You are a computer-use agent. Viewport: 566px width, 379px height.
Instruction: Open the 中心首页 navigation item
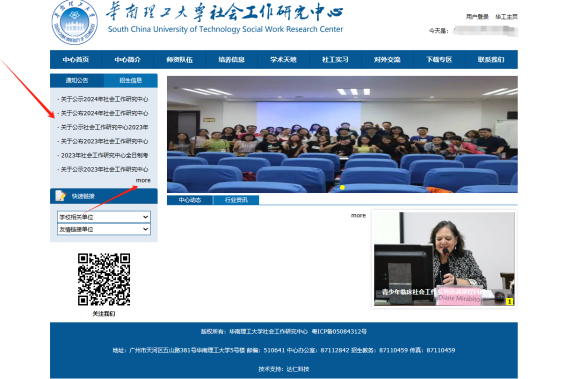(76, 60)
